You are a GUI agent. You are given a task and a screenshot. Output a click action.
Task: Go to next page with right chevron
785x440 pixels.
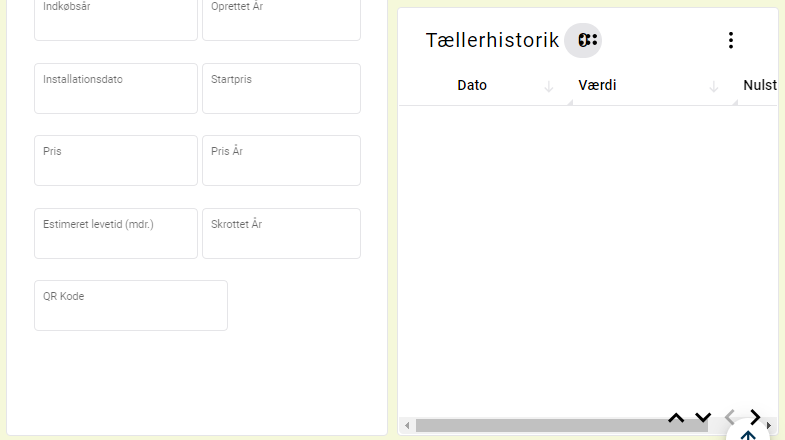point(755,416)
